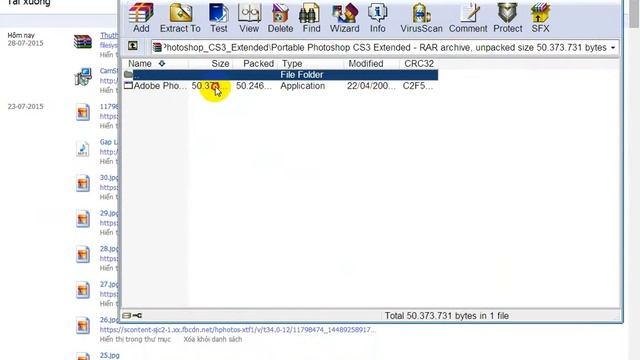The image size is (640, 360).
Task: Select the Adobe Pho... application file
Action: 156,86
